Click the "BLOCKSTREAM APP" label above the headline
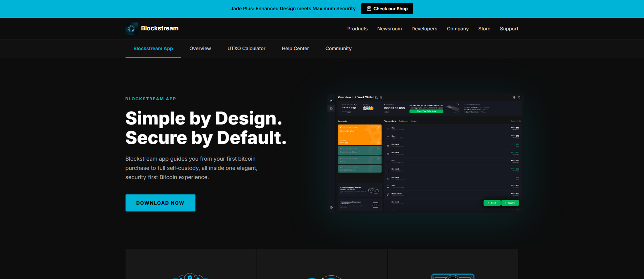 (151, 99)
